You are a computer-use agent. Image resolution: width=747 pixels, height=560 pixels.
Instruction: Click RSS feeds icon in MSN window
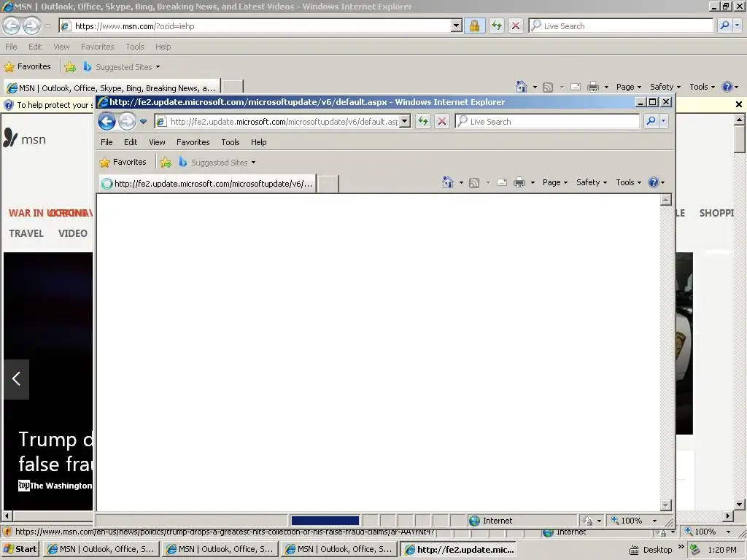548,87
